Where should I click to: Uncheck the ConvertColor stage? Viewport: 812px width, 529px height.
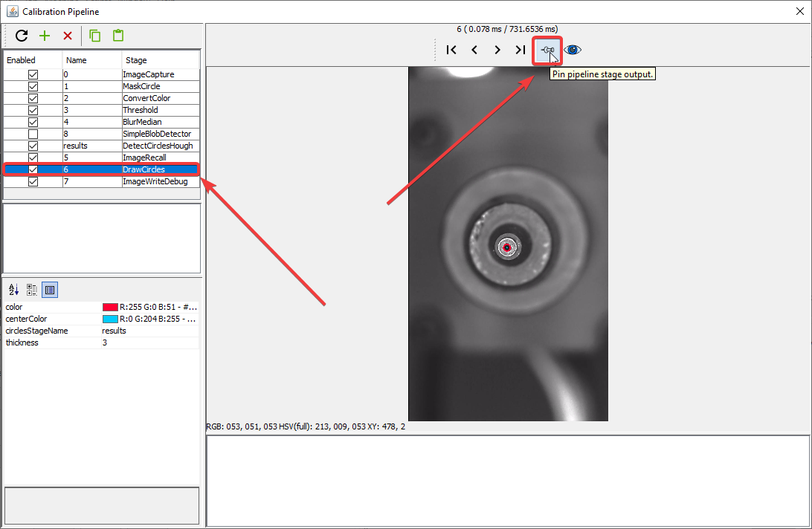tap(33, 98)
